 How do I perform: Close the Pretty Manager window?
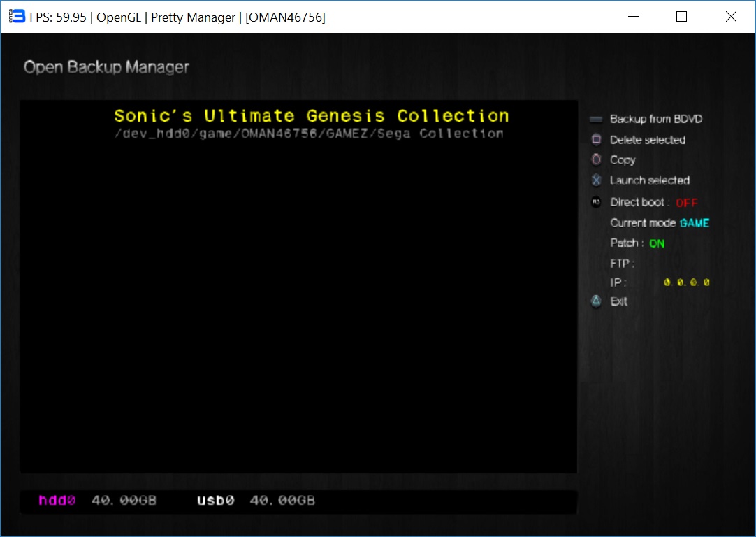click(731, 16)
